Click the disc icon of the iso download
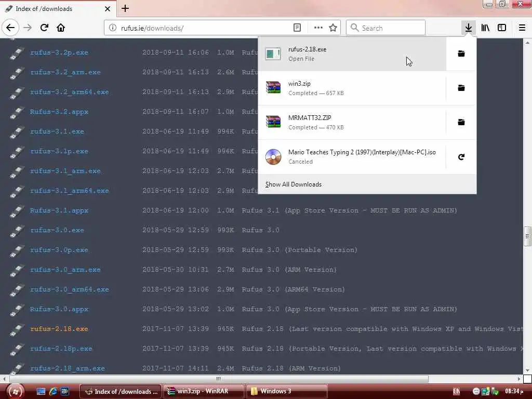 (x=273, y=157)
